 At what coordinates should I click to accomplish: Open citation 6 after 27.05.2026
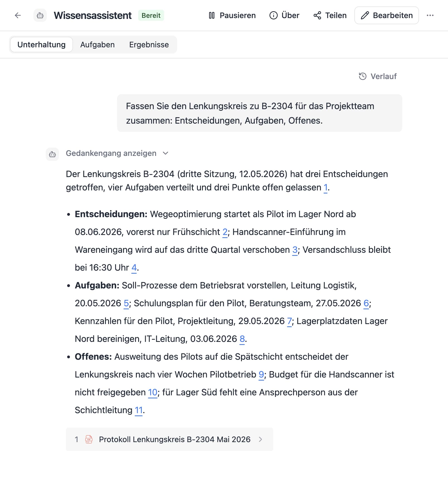366,303
